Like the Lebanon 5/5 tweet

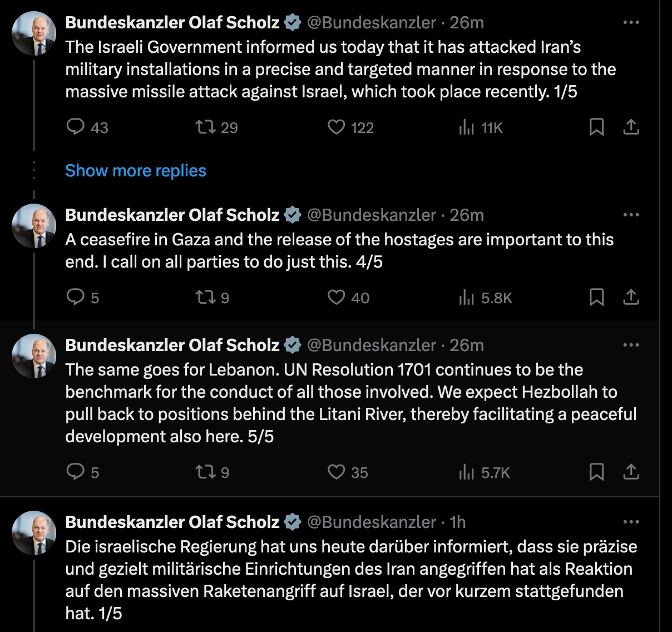tap(336, 472)
